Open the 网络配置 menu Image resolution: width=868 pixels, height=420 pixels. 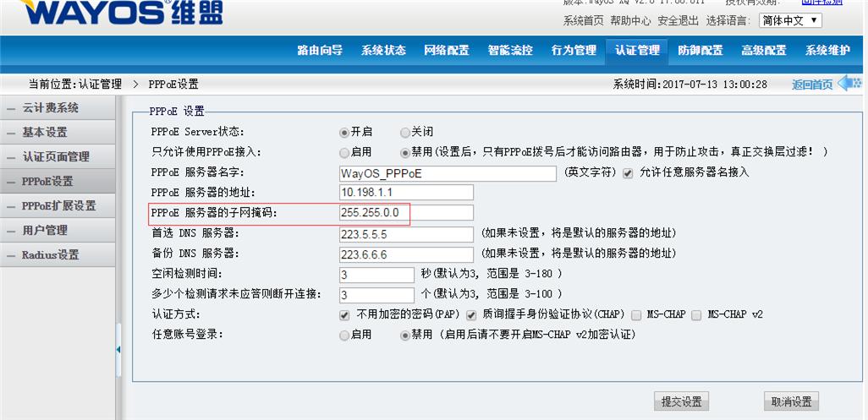point(446,50)
